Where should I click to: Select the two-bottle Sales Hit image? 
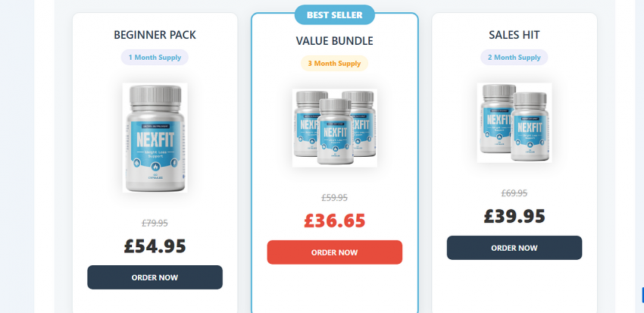[x=514, y=123]
